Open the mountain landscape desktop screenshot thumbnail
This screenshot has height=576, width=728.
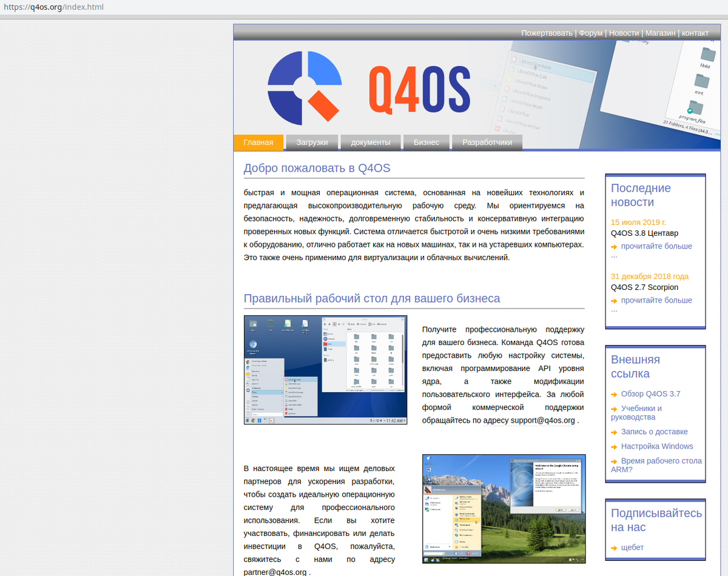point(504,509)
